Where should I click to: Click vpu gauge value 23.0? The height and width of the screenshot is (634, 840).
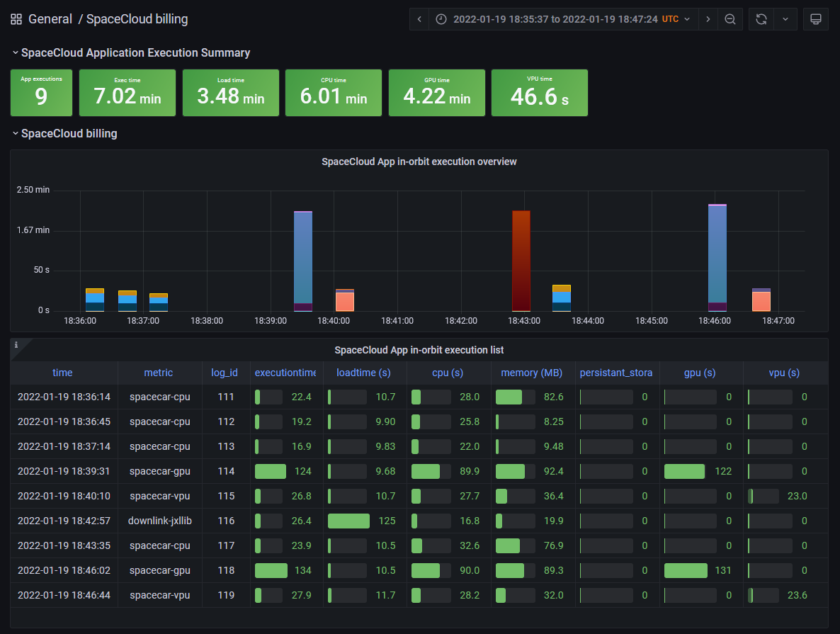(797, 497)
